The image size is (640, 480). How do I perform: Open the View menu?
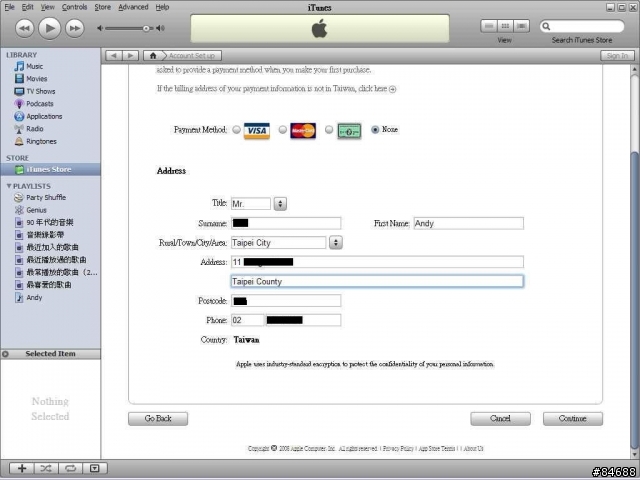point(47,7)
